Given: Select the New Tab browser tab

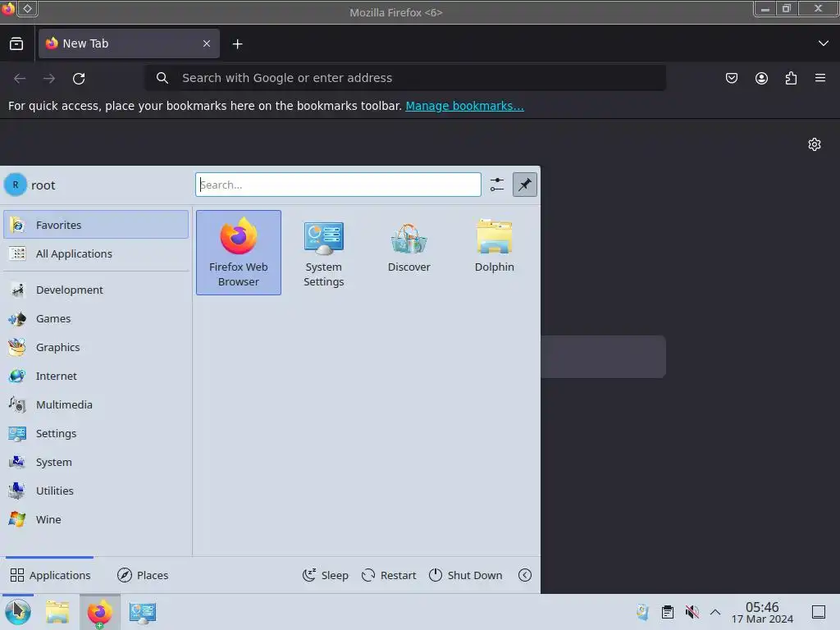Looking at the screenshot, I should tap(129, 43).
